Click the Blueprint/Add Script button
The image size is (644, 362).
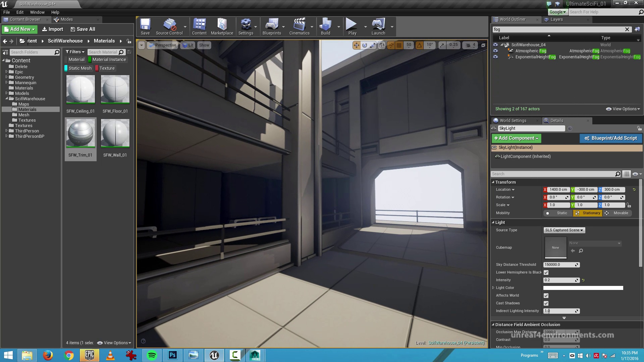611,138
